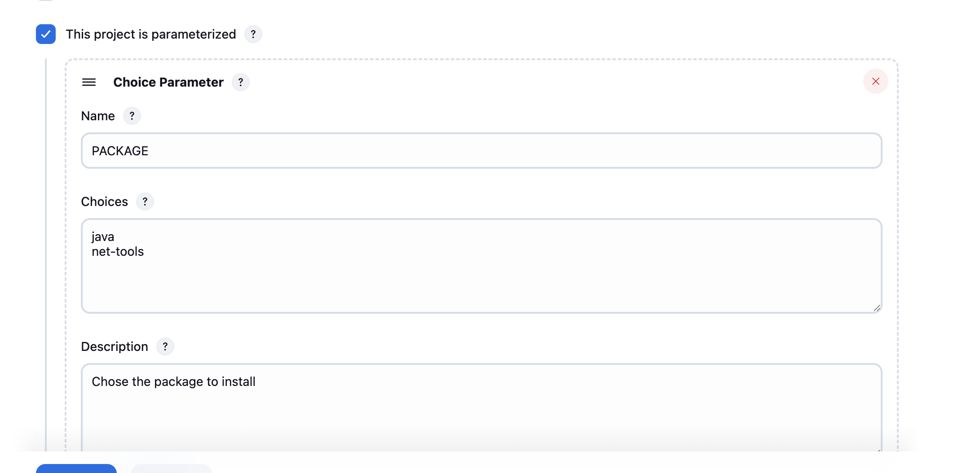Click the 'Choices' field label

point(104,201)
